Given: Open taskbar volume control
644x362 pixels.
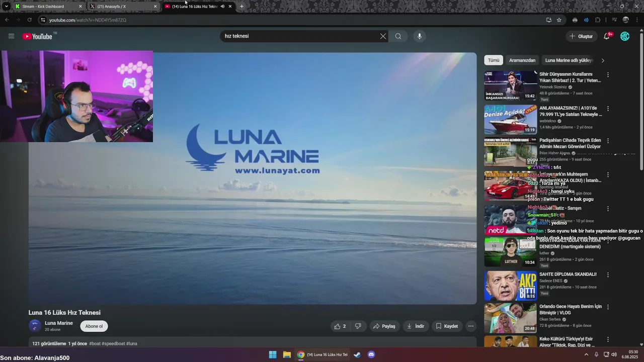Looking at the screenshot, I should coord(614,354).
